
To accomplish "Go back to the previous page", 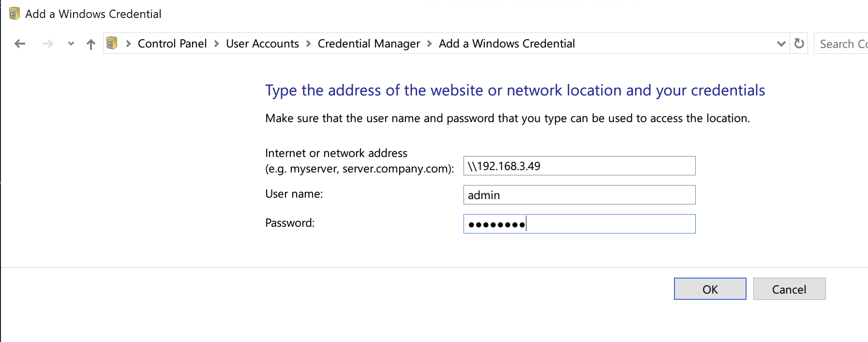I will tap(20, 44).
